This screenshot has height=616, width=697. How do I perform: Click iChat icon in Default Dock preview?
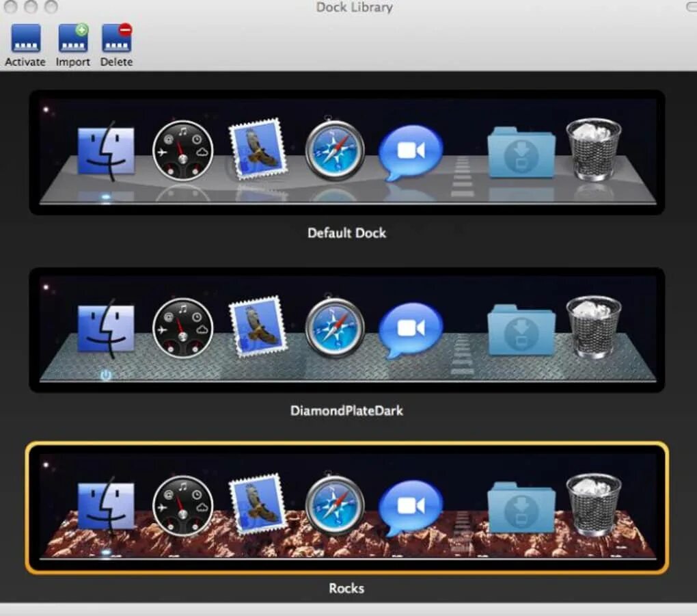pos(410,153)
